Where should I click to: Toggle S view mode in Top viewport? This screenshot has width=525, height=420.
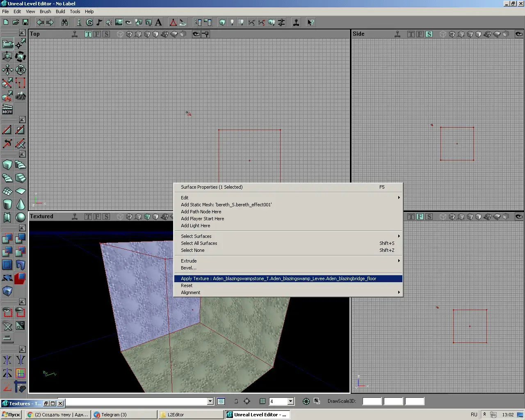click(x=106, y=34)
